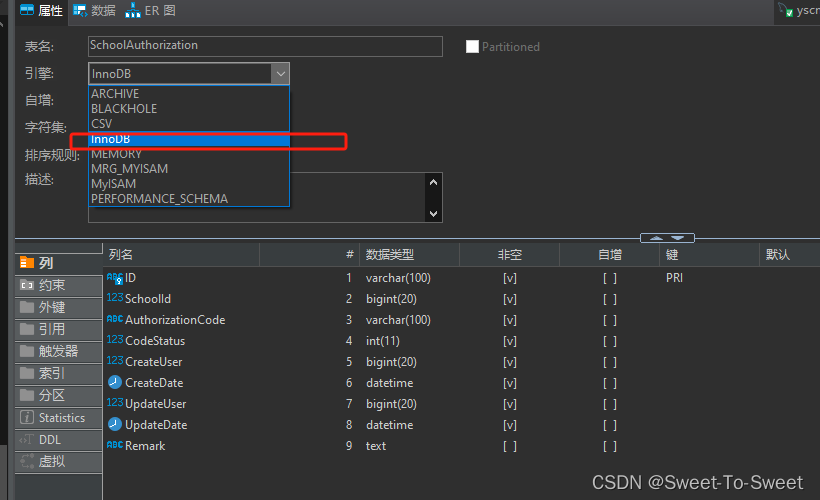This screenshot has width=820, height=500.
Task: Click the Remark string type icon
Action: pyautogui.click(x=115, y=445)
